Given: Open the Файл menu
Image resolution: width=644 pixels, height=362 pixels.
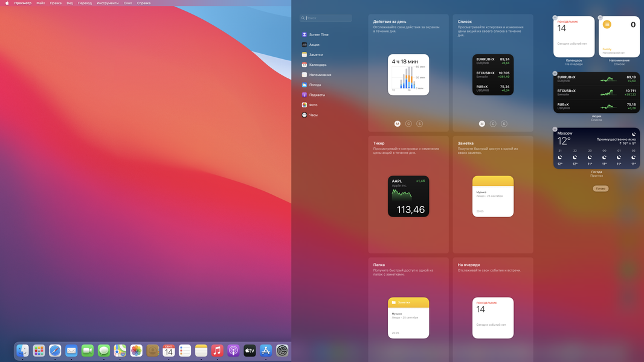Looking at the screenshot, I should (40, 3).
